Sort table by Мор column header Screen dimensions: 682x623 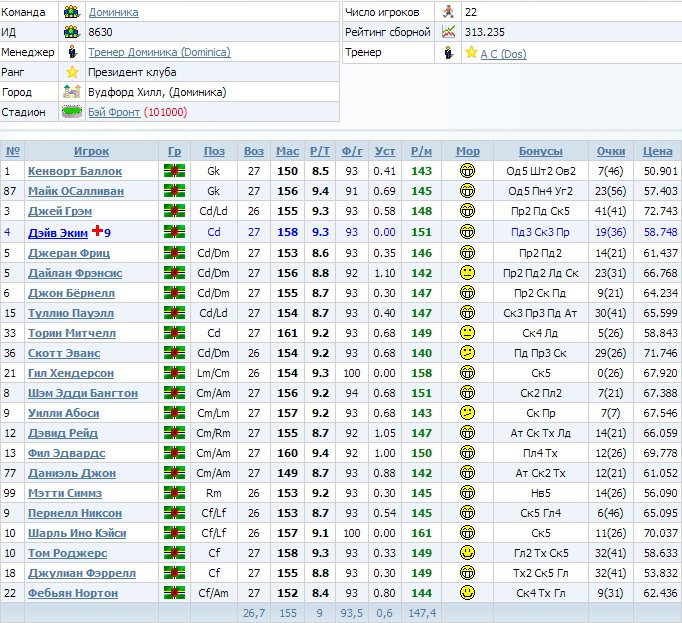point(468,151)
